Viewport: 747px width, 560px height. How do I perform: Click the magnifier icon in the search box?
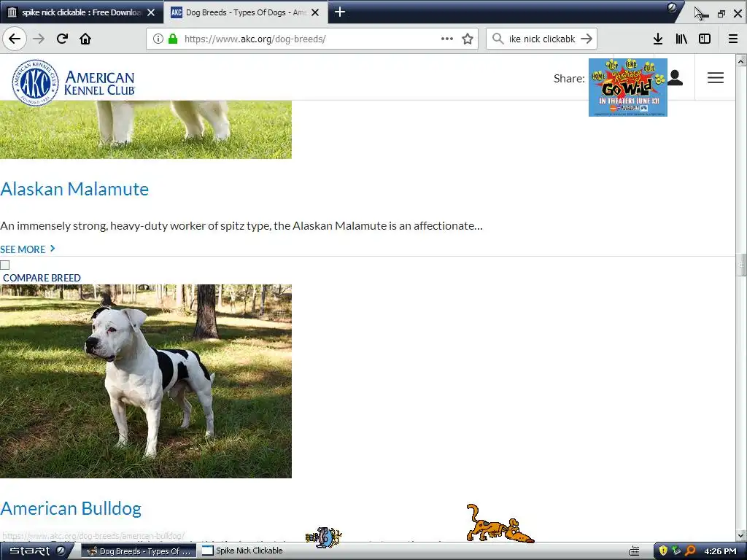(498, 39)
